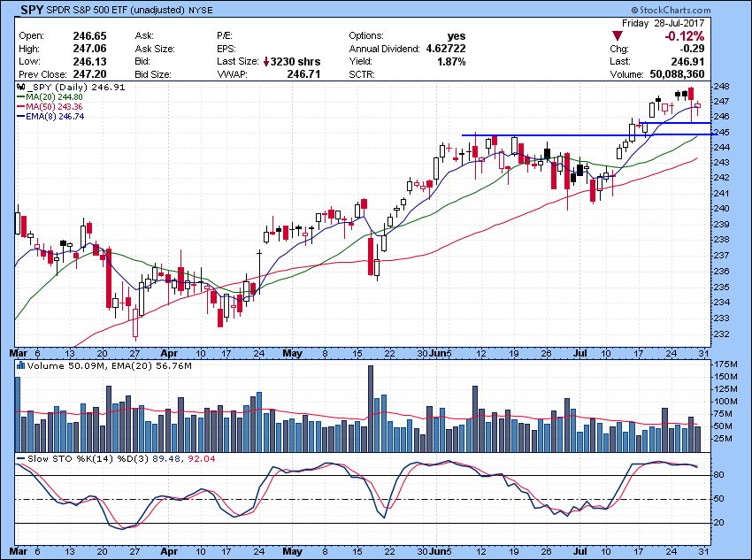Click the long blue horizontal resistance line at 245
This screenshot has height=560, width=752.
(x=589, y=135)
